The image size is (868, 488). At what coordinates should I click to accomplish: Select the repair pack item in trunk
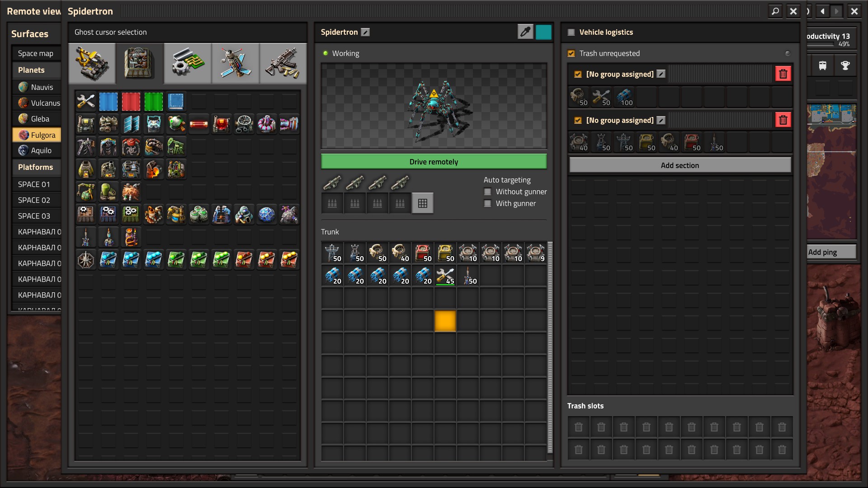[x=445, y=275]
